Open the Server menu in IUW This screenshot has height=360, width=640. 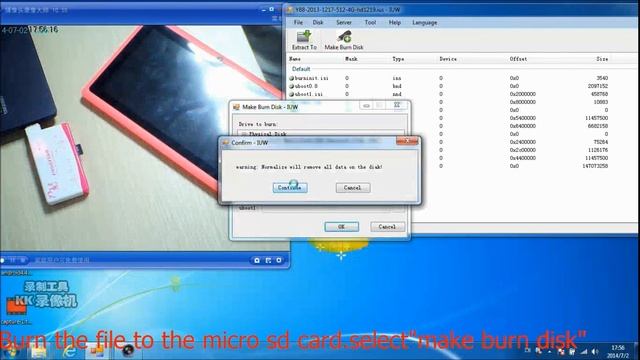click(344, 22)
